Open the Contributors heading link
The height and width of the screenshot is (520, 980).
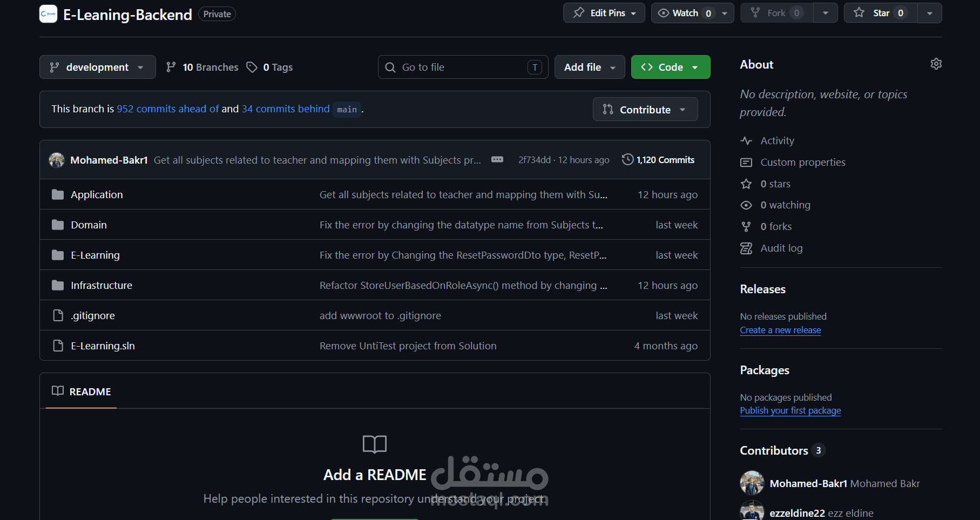point(774,450)
